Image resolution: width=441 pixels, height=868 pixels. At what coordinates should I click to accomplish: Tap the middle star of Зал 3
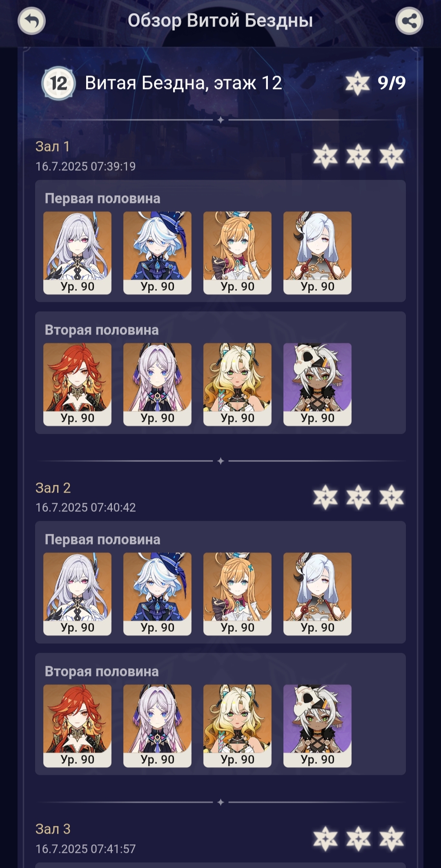point(358,839)
